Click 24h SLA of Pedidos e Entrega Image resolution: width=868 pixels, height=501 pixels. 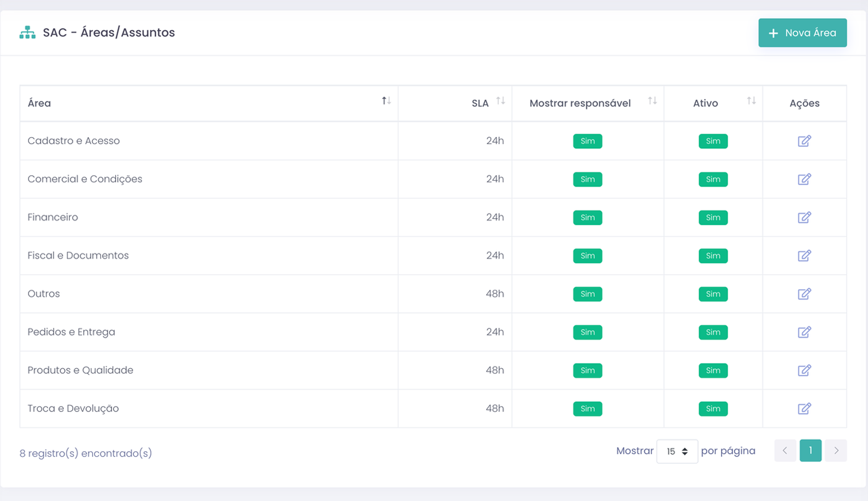(x=495, y=332)
